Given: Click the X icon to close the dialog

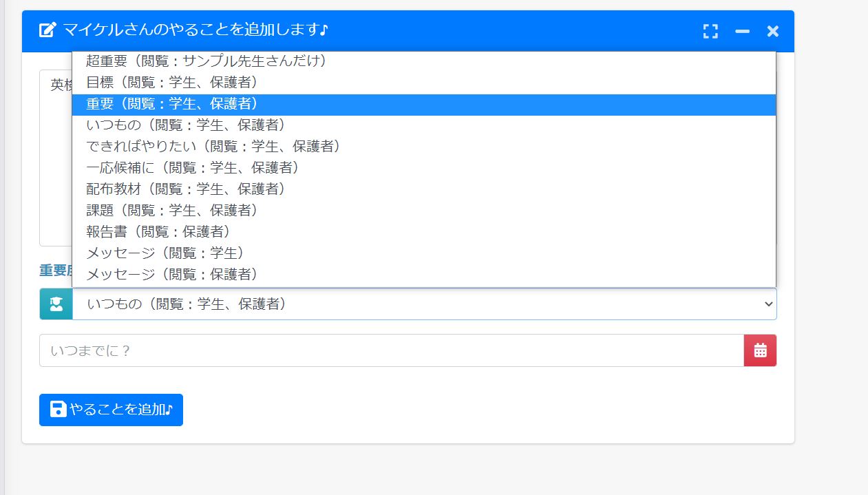Looking at the screenshot, I should pyautogui.click(x=772, y=30).
